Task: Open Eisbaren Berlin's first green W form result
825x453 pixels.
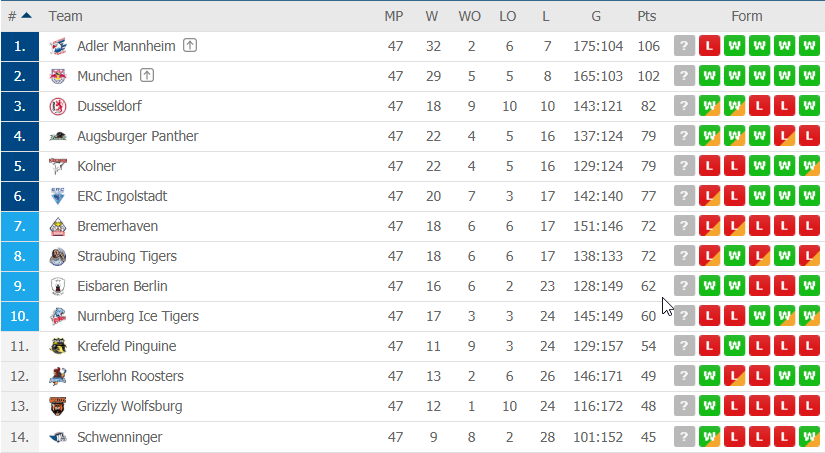Action: tap(709, 286)
